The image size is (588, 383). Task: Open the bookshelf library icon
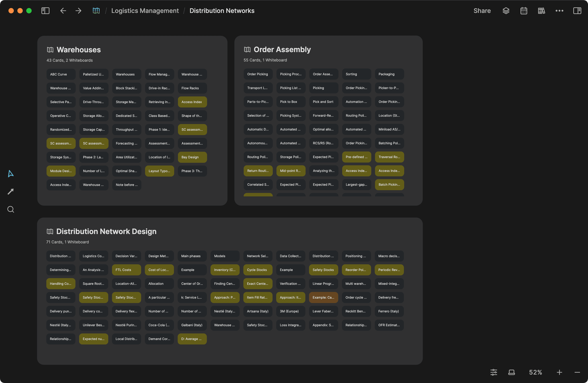[541, 11]
